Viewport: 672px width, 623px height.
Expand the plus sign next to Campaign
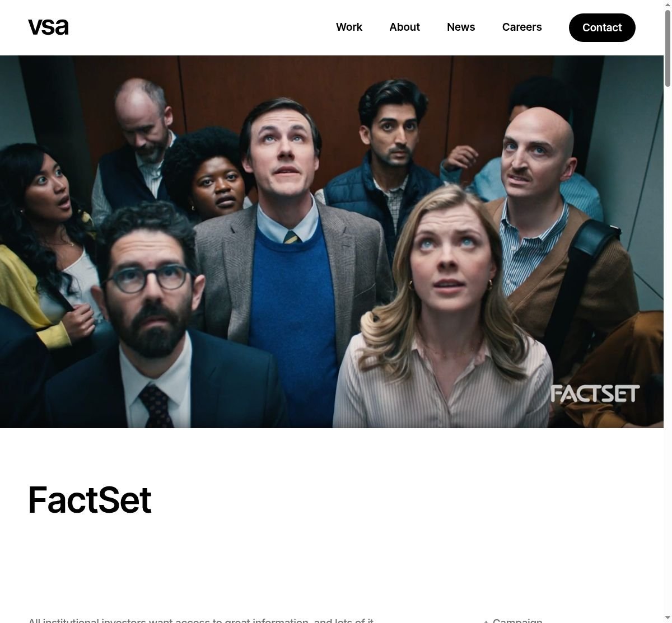pyautogui.click(x=486, y=621)
